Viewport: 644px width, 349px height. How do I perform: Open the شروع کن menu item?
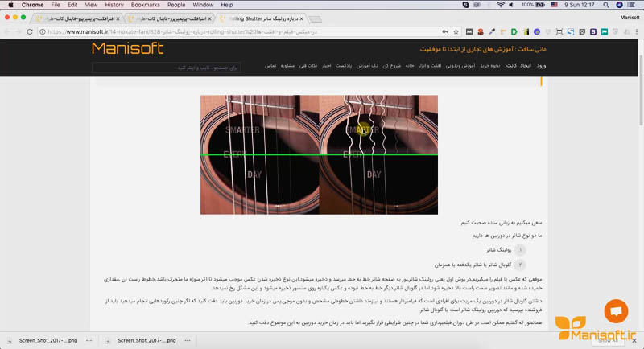point(391,66)
